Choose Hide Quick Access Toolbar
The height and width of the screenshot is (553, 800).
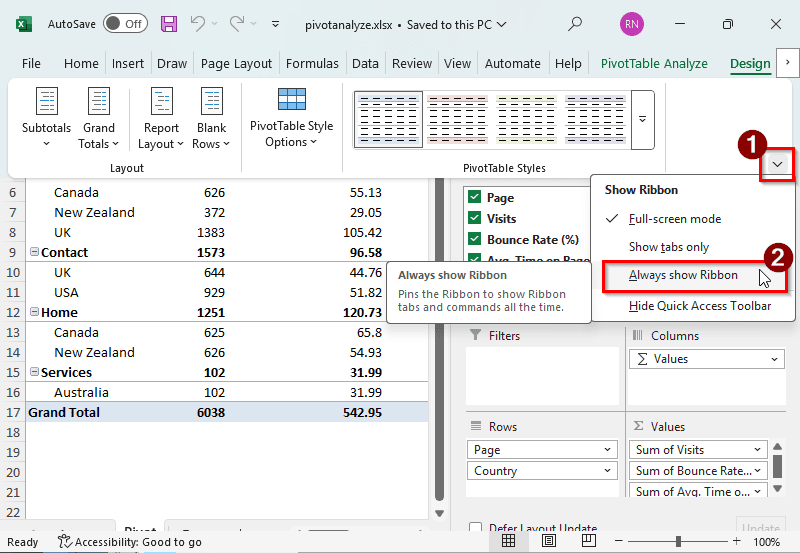699,306
